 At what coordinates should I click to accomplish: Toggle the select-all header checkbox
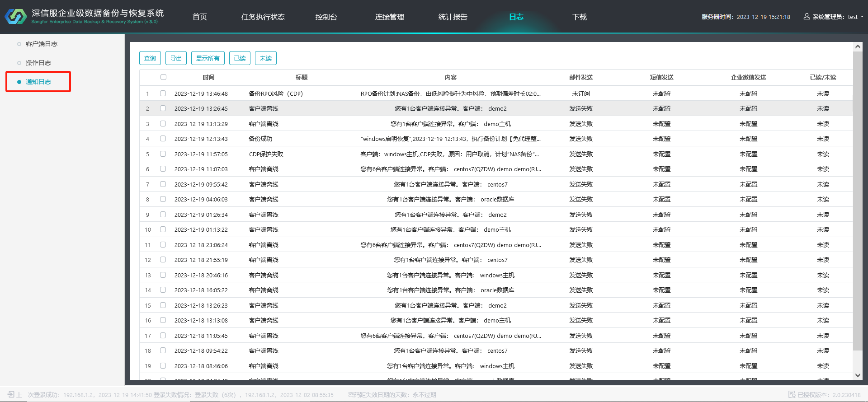click(163, 77)
